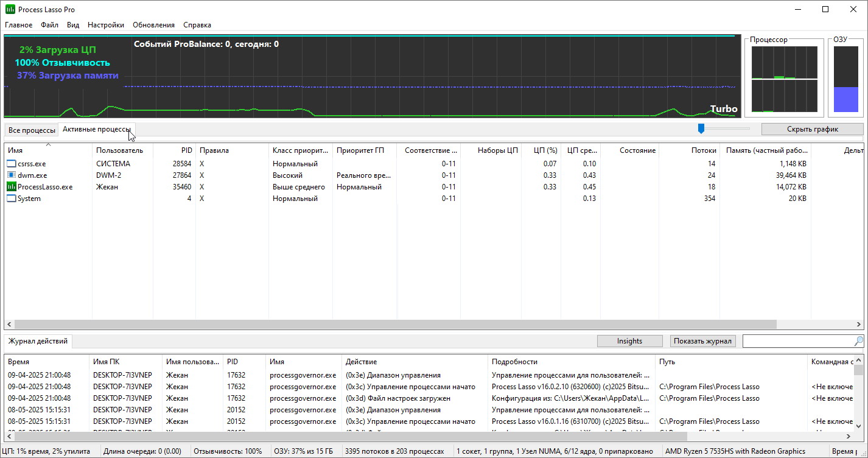Click the Время column header in log

[x=47, y=362]
